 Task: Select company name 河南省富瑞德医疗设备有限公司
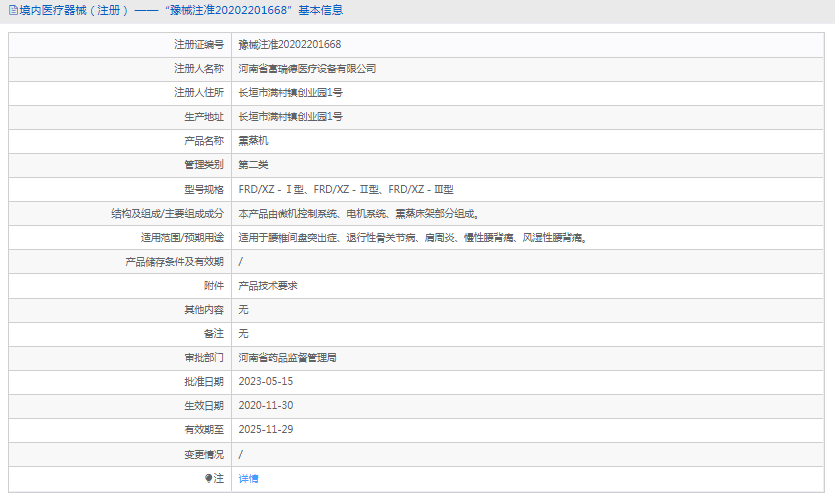(x=307, y=69)
